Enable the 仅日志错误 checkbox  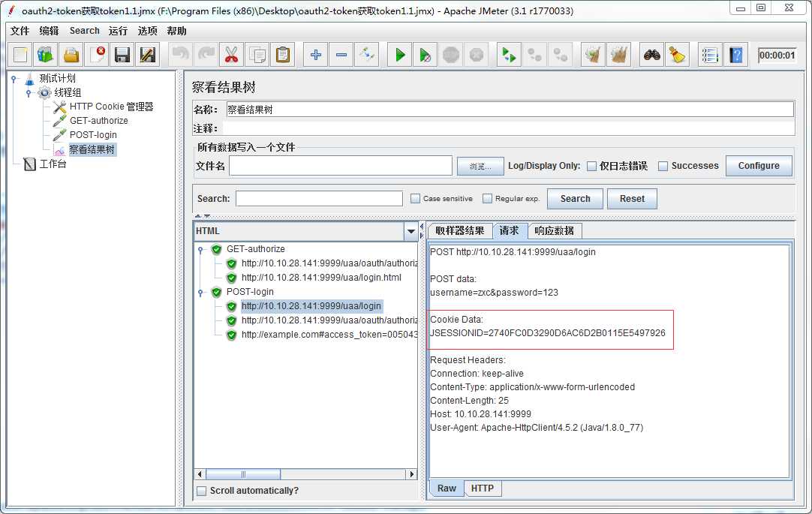[x=591, y=166]
